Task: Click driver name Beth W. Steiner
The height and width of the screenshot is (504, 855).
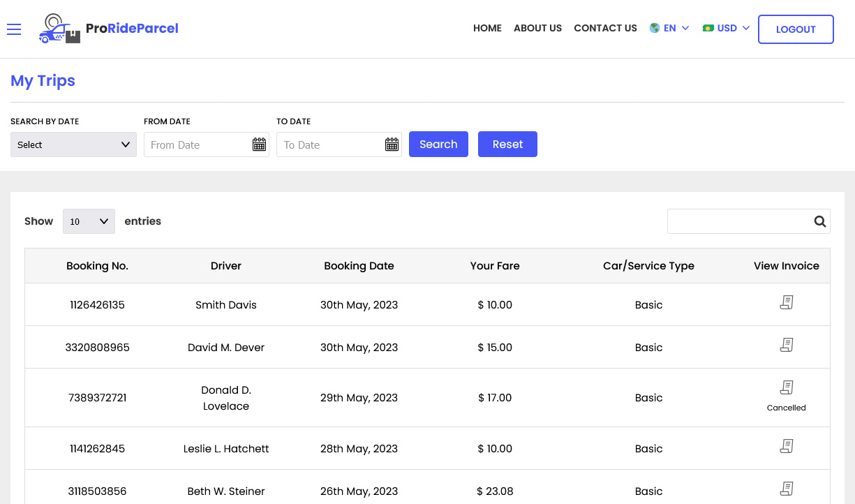Action: (x=226, y=491)
